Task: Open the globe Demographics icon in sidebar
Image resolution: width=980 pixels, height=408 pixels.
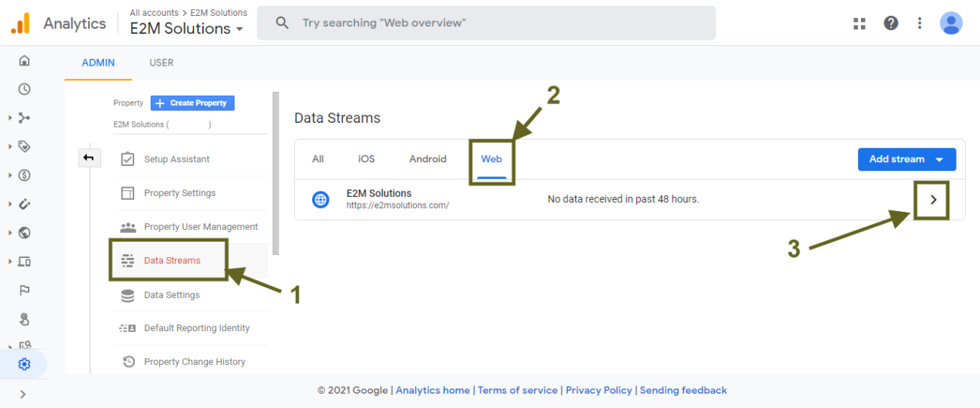Action: tap(24, 233)
